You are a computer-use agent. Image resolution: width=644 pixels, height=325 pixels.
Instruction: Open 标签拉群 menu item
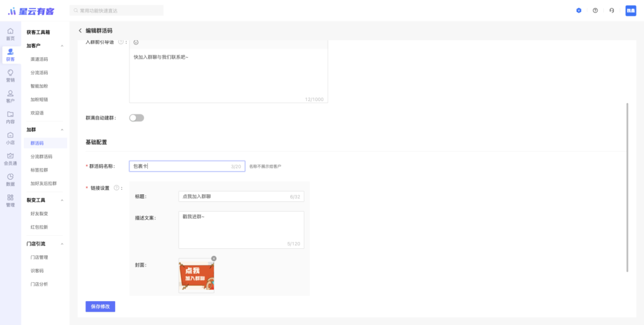(x=40, y=170)
